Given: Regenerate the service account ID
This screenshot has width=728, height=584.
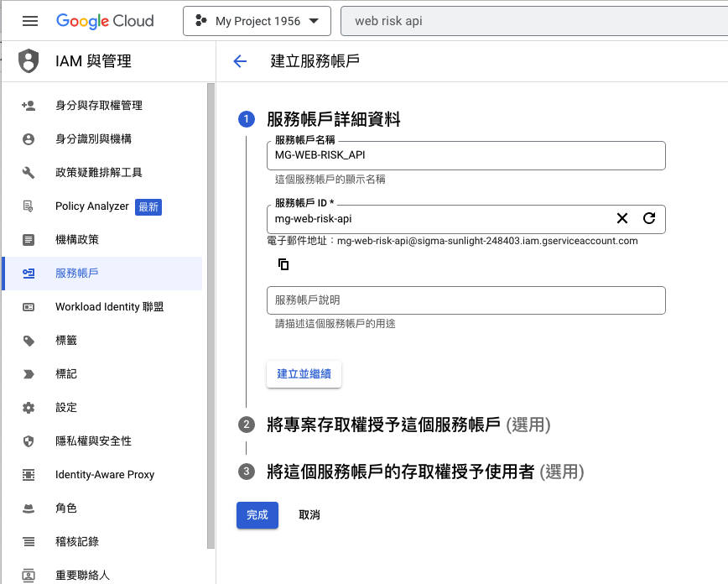Looking at the screenshot, I should (648, 218).
